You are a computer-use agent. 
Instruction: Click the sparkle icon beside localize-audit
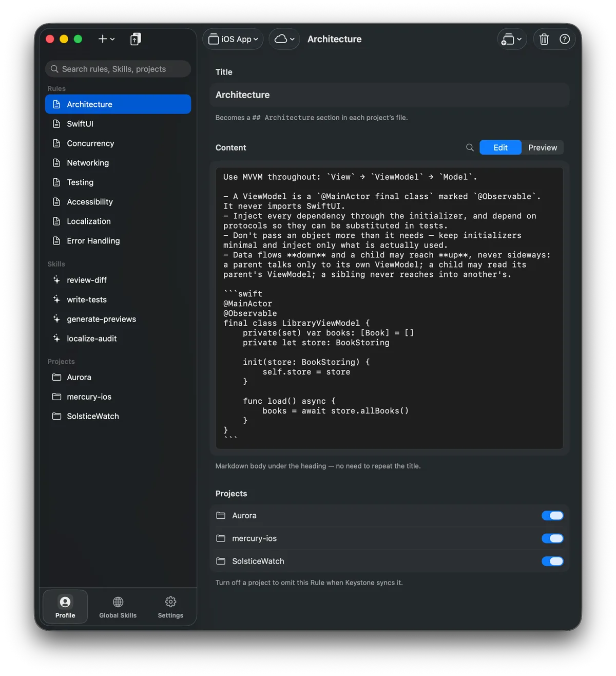(56, 339)
